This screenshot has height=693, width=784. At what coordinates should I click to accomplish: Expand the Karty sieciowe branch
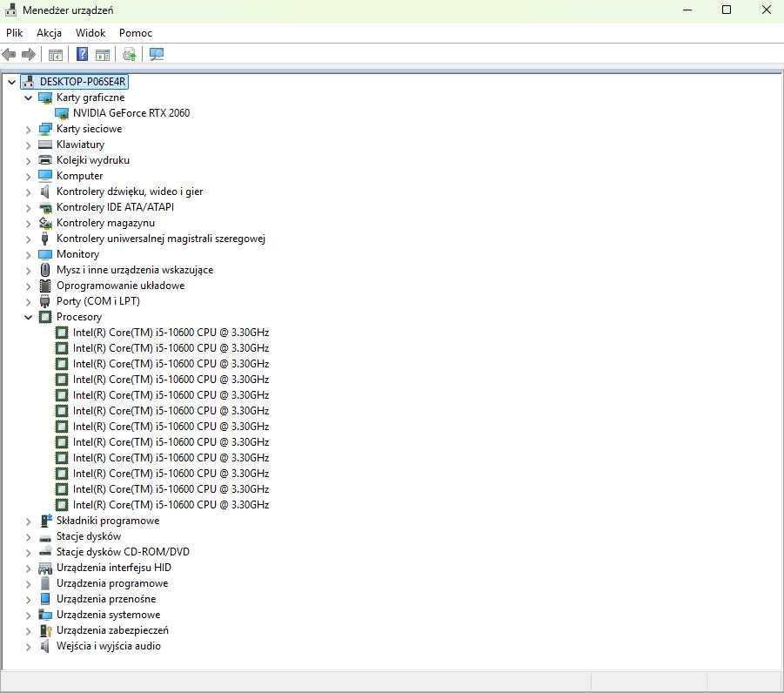[x=29, y=130]
